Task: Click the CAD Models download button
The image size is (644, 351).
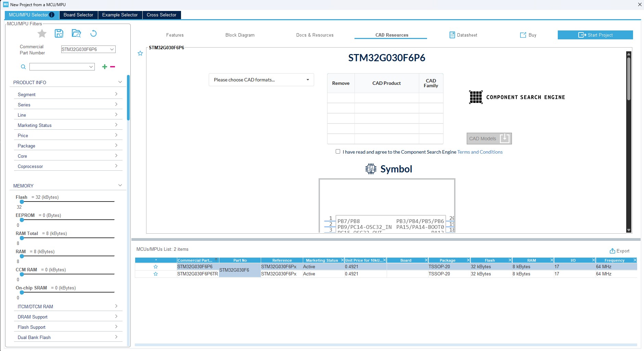Action: point(489,139)
